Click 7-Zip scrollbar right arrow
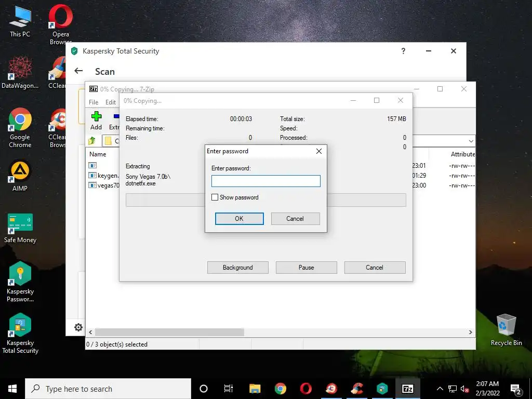Viewport: 532px width, 399px height. pyautogui.click(x=470, y=332)
